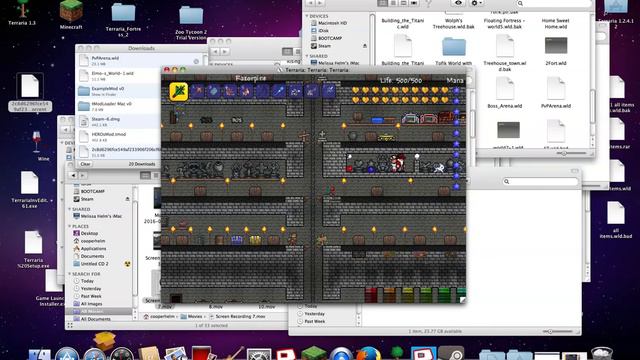
Task: Open the Roblox icon in the dock
Action: pos(286,354)
